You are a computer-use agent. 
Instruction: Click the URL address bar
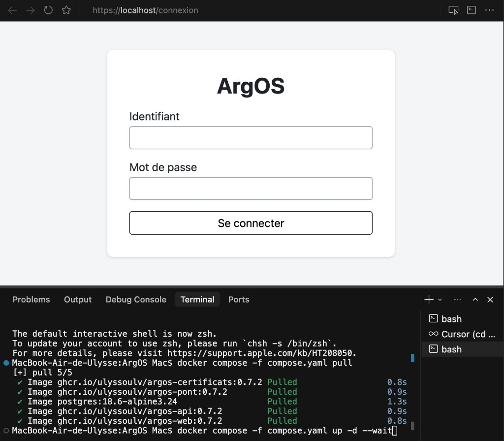click(145, 10)
